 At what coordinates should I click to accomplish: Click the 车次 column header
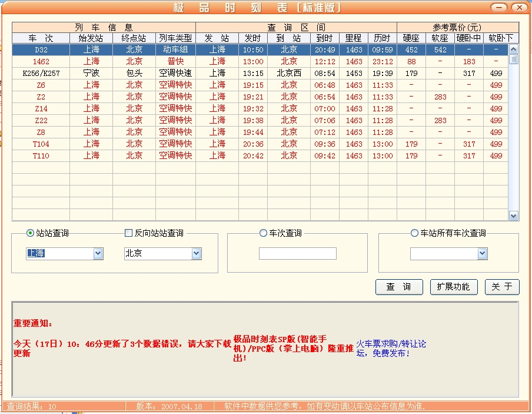41,38
